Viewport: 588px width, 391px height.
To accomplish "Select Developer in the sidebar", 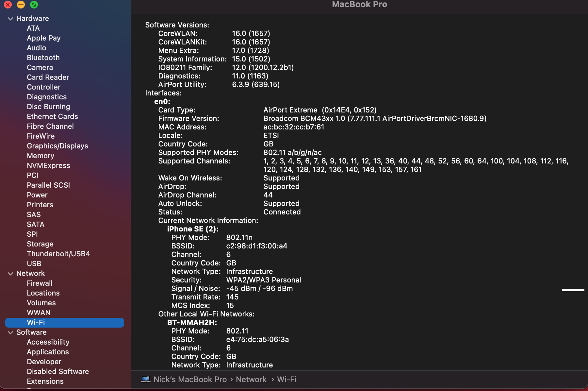I will 44,362.
